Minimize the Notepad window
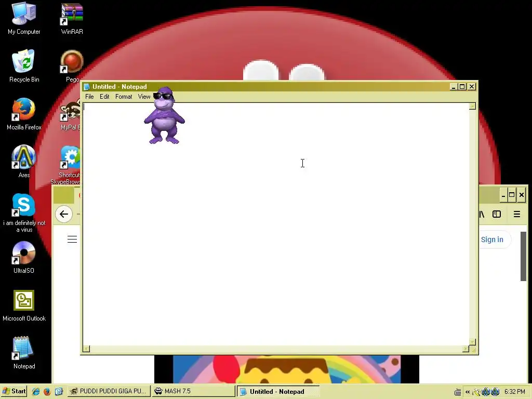532x399 pixels. [453, 87]
